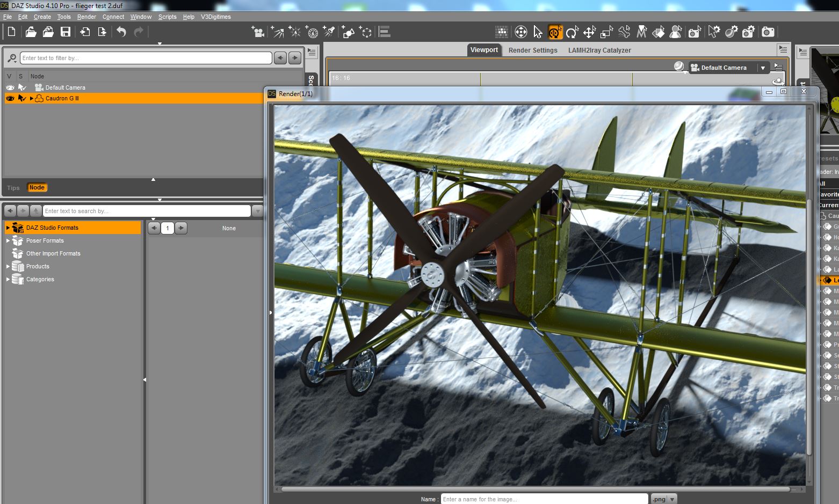
Task: Open the Scene filter search options icon
Action: [12, 58]
